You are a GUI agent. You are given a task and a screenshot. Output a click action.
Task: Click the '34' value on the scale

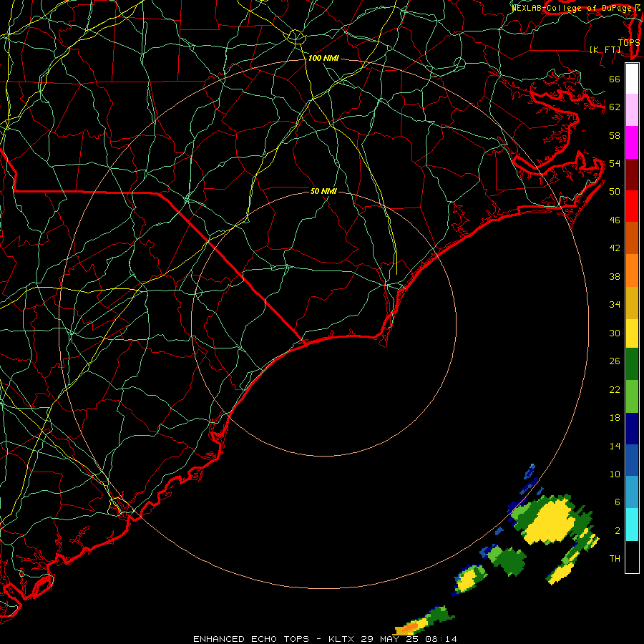click(x=615, y=305)
